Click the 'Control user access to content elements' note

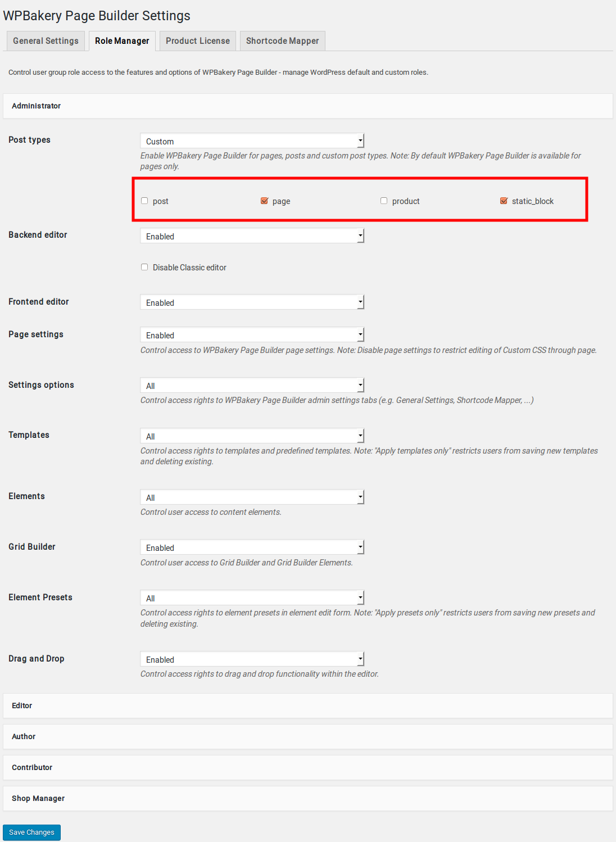[x=211, y=512]
